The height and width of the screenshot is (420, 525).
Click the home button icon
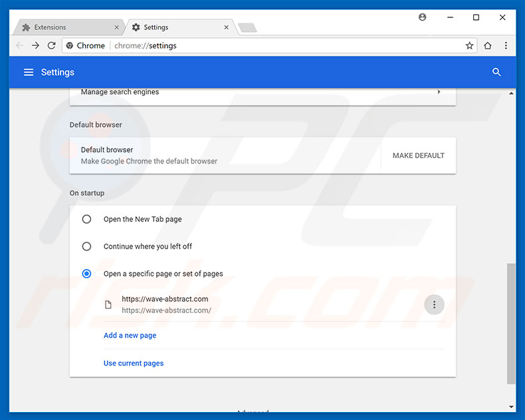point(488,46)
